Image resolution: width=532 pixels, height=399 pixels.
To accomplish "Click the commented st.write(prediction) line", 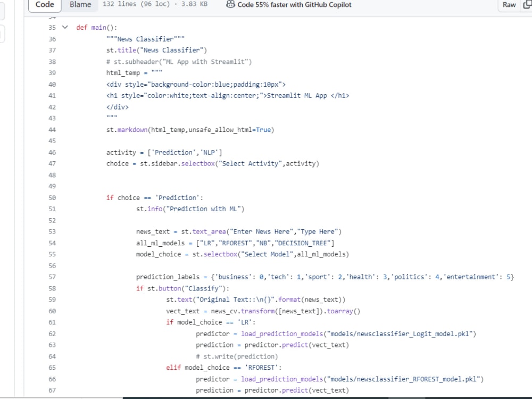I will (x=237, y=356).
